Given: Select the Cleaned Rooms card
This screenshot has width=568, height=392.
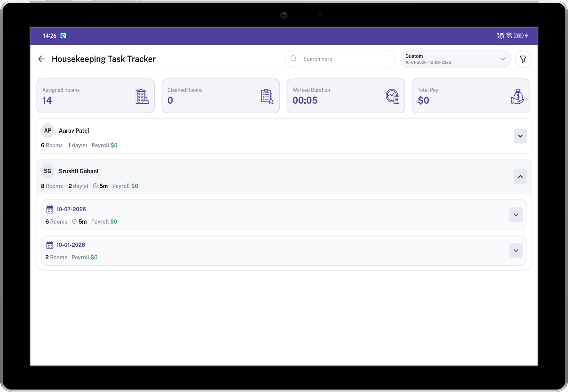Looking at the screenshot, I should coord(221,96).
